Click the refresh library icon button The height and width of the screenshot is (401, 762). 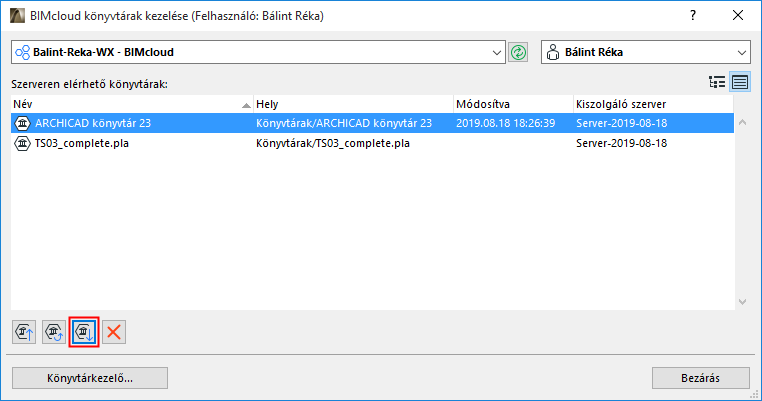click(x=54, y=332)
